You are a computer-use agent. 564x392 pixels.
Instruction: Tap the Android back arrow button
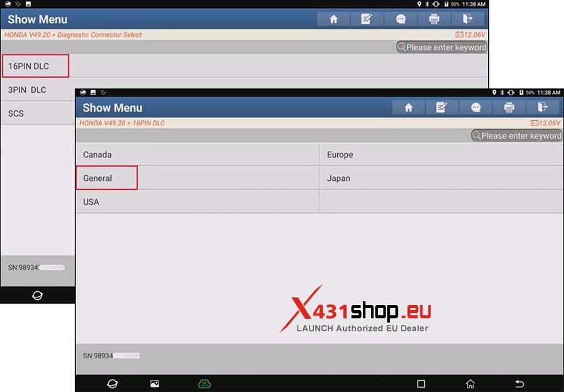(520, 384)
